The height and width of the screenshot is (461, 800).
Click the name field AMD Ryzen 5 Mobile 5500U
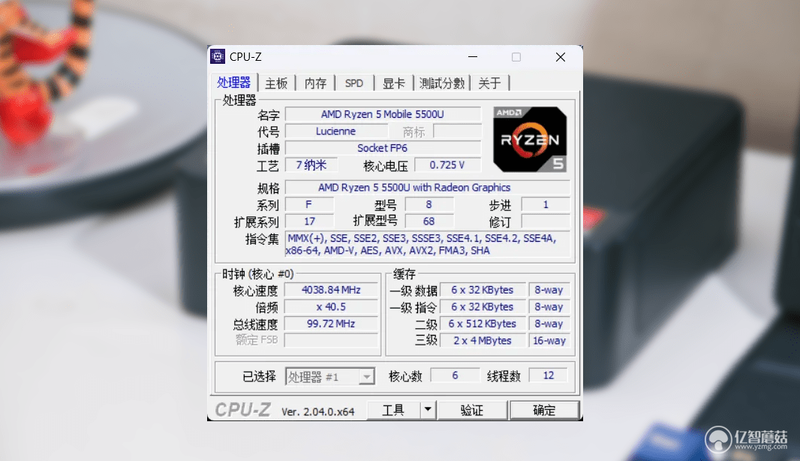[x=383, y=114]
